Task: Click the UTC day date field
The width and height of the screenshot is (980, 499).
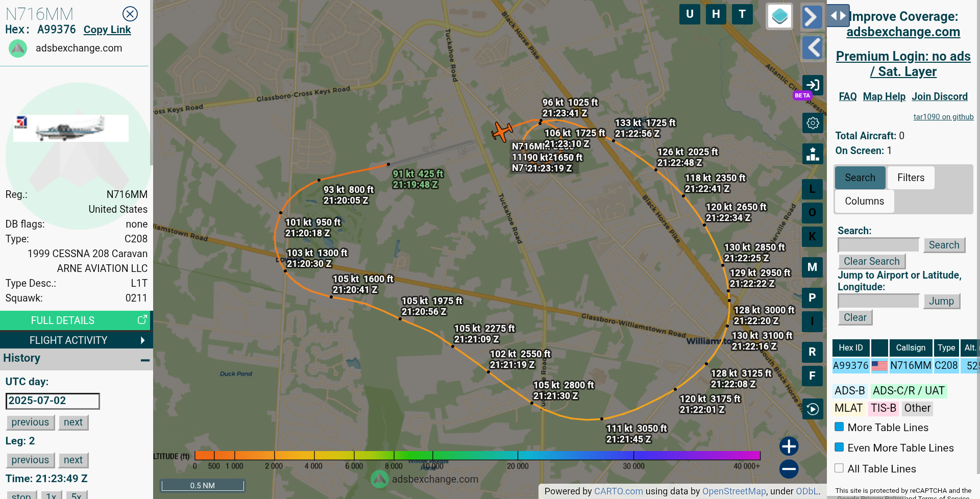Action: coord(53,401)
